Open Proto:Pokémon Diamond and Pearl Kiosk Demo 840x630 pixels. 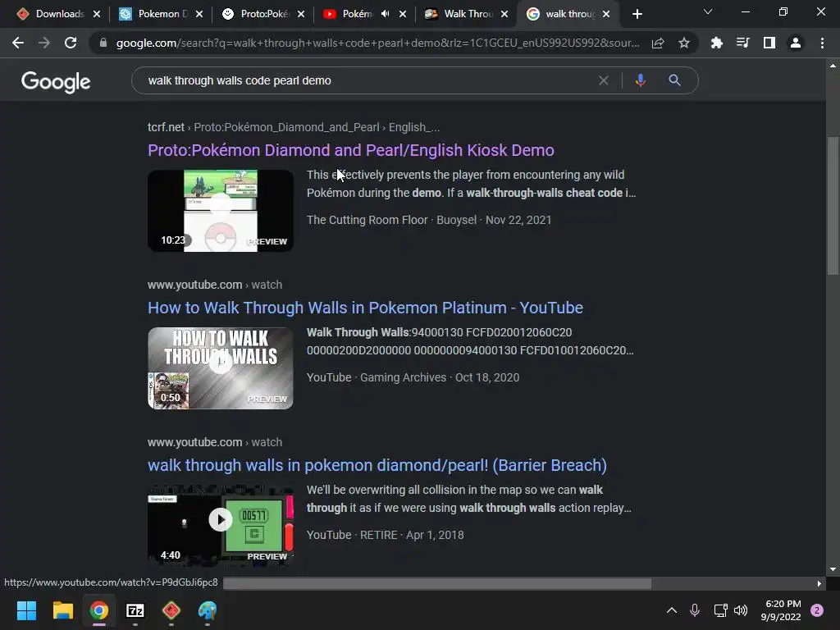(x=351, y=150)
